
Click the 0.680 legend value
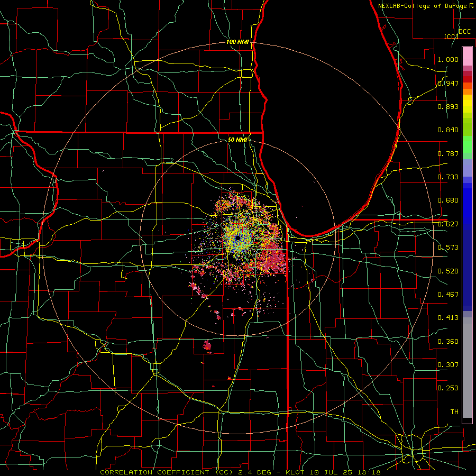pyautogui.click(x=448, y=200)
